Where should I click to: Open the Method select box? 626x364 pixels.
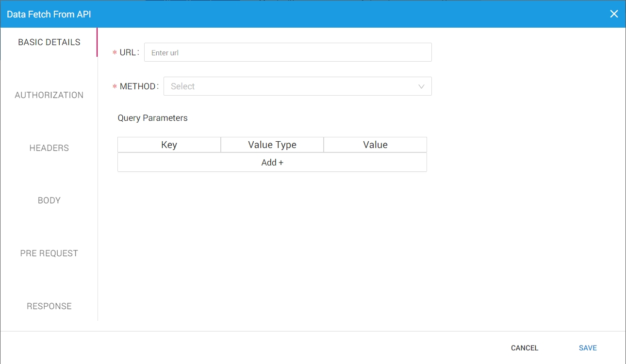(291, 86)
